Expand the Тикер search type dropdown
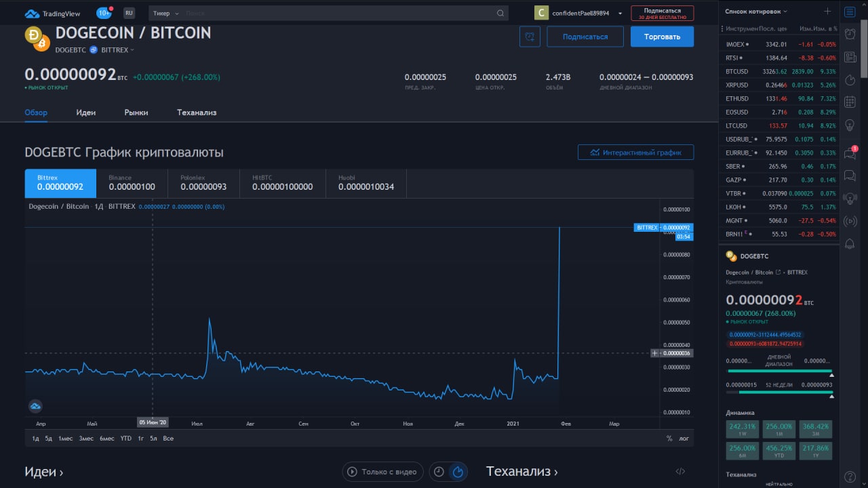Image resolution: width=868 pixels, height=488 pixels. 166,13
